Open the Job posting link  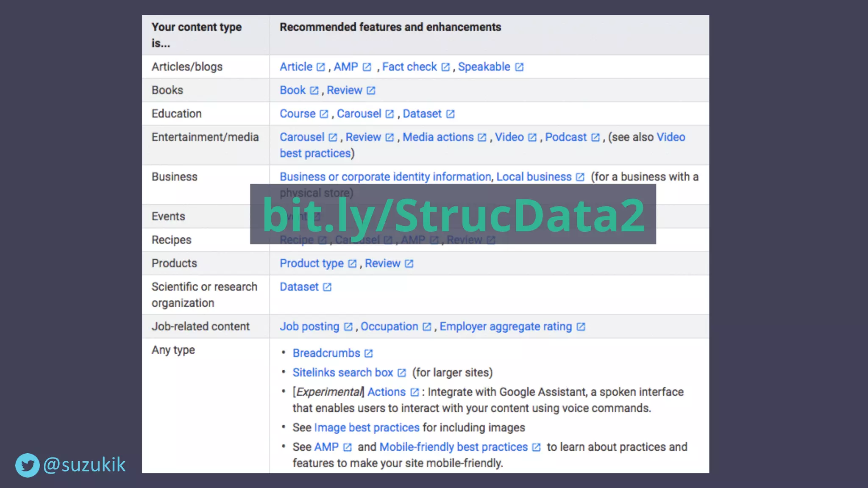[x=309, y=327]
